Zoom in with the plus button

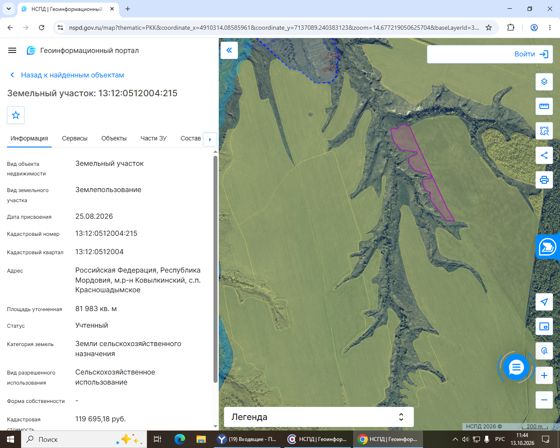(544, 375)
